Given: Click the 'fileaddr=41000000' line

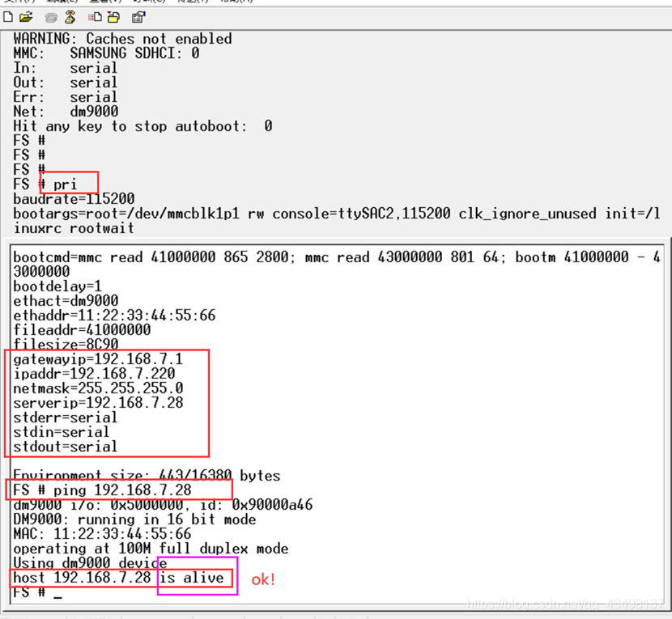Looking at the screenshot, I should (x=82, y=330).
